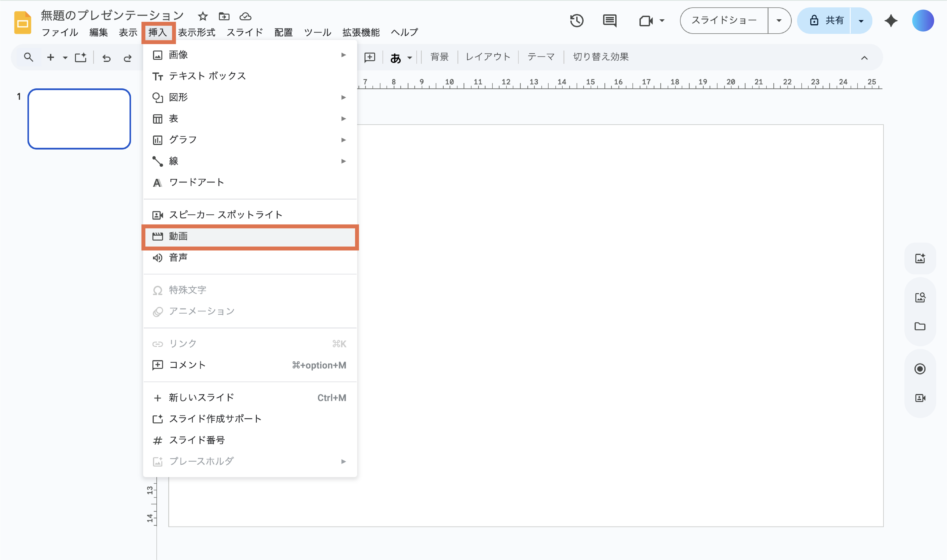The width and height of the screenshot is (947, 560).
Task: Open the folder icon in right sidebar
Action: [920, 326]
